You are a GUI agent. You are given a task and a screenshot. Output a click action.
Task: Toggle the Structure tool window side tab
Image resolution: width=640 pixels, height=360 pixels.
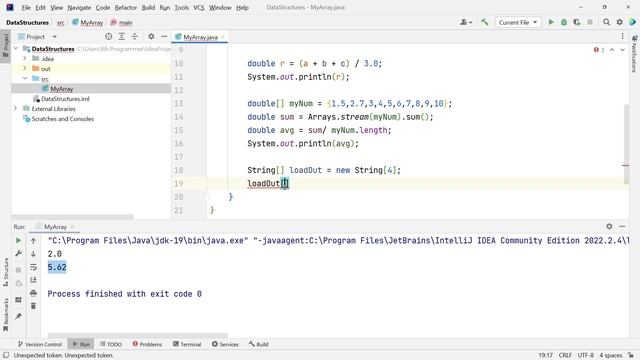pos(6,272)
